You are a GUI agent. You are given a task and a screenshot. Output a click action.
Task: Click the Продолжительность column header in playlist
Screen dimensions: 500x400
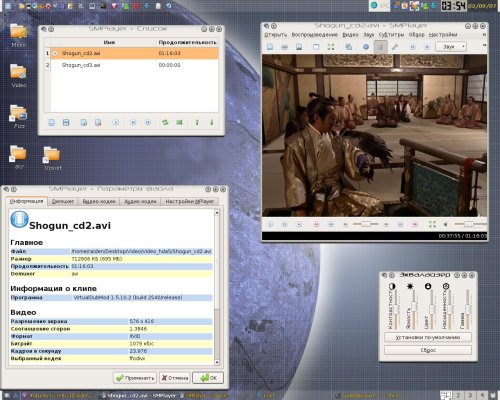point(187,42)
